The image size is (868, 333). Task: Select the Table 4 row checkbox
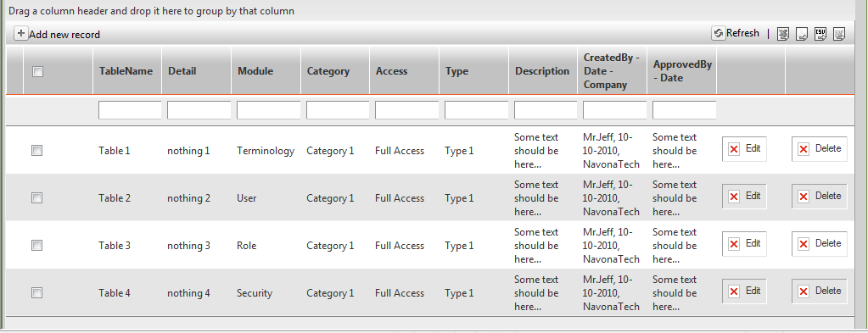[37, 292]
